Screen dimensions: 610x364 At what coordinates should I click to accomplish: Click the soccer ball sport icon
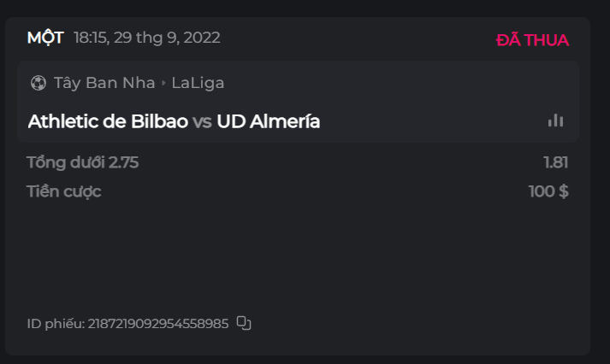click(x=38, y=83)
